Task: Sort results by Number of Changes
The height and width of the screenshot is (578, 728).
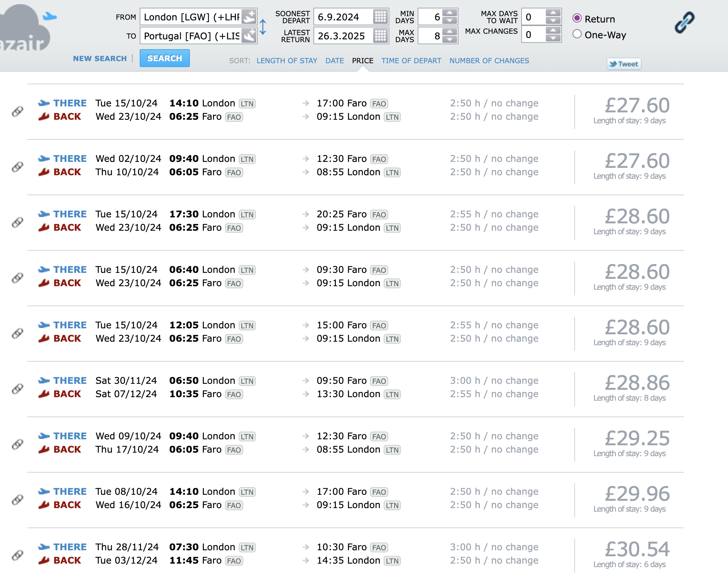Action: [489, 61]
